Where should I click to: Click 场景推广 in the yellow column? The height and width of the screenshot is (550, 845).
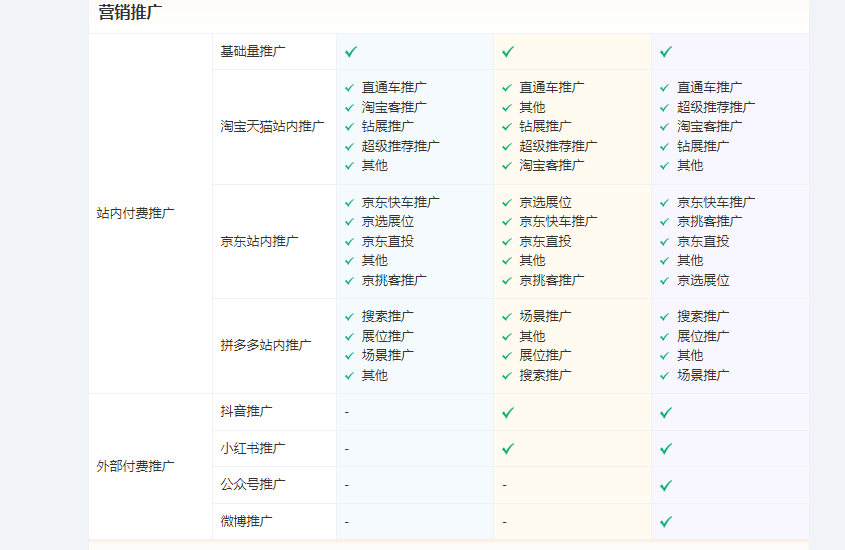[x=545, y=316]
